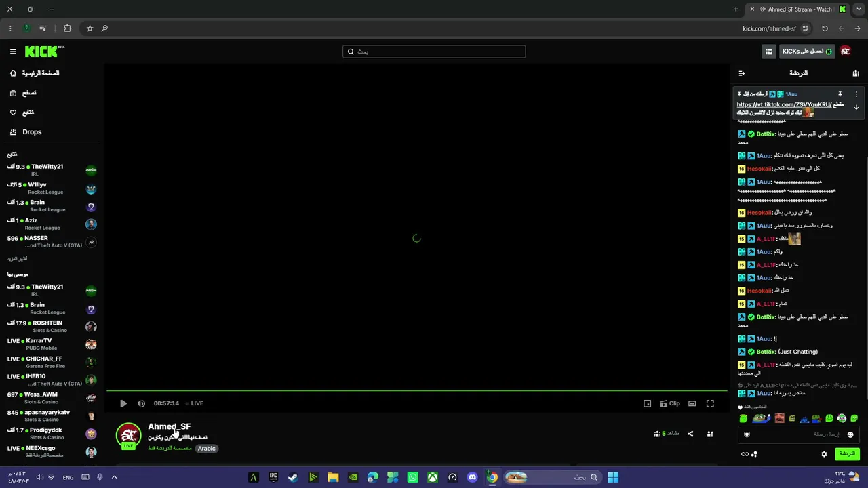868x488 pixels.
Task: Collapse the chat panel
Action: (x=742, y=73)
